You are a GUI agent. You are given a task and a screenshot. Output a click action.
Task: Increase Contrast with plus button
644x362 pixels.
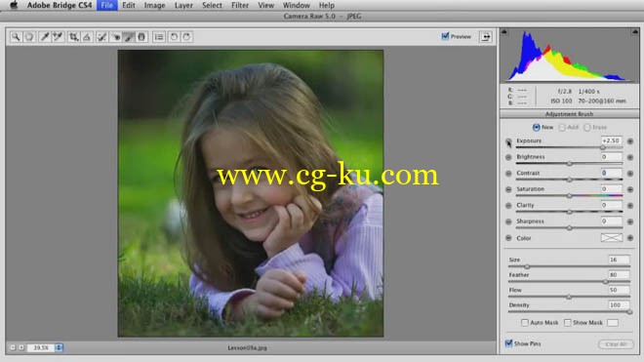(x=630, y=174)
